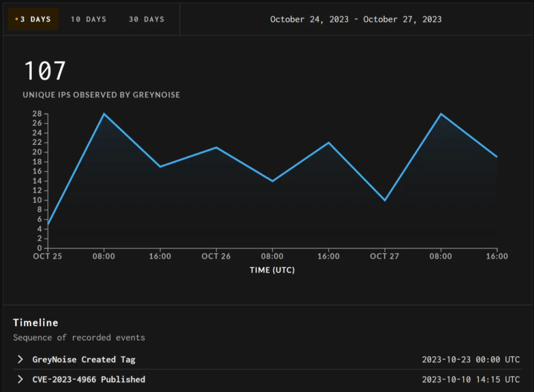Click the chart peak at Oct 25 08:00

click(104, 114)
